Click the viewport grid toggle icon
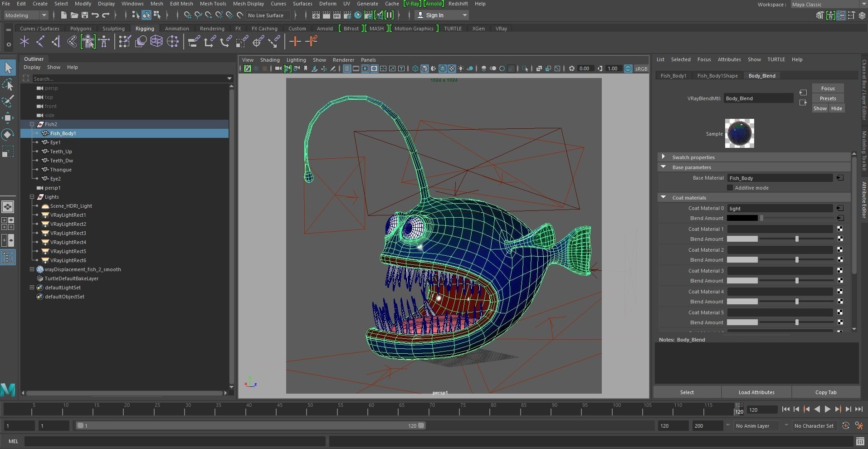The height and width of the screenshot is (449, 868). coord(347,68)
